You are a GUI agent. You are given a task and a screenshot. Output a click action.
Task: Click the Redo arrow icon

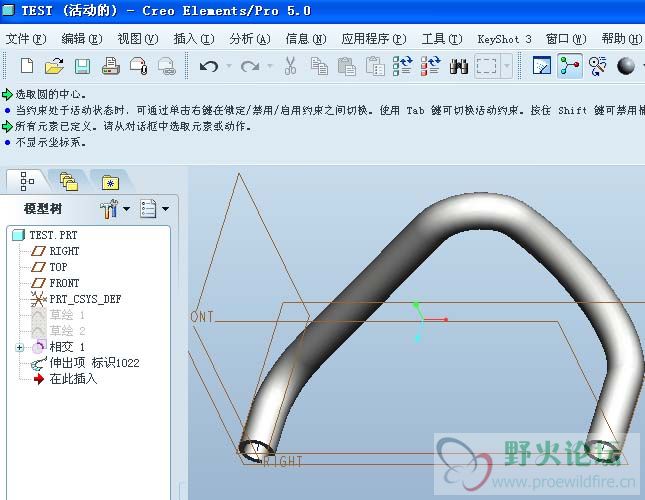coord(250,66)
